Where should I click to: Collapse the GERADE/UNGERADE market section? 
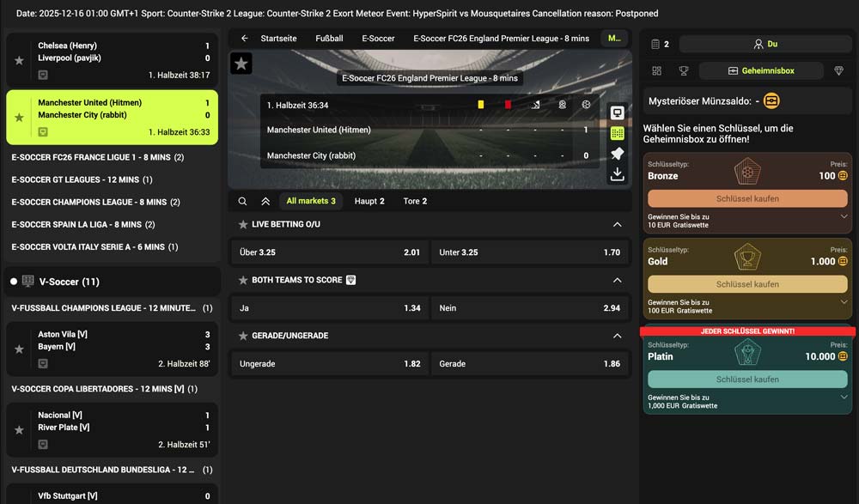(617, 335)
